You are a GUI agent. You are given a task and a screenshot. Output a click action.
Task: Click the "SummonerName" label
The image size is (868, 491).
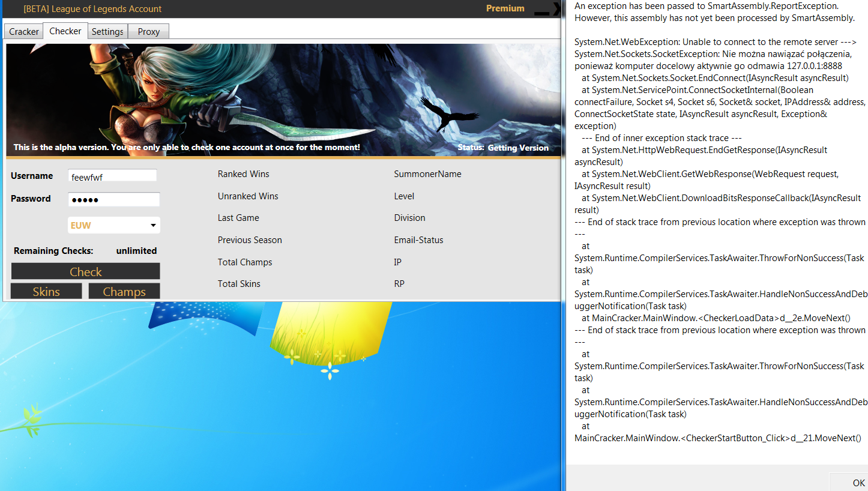(428, 174)
